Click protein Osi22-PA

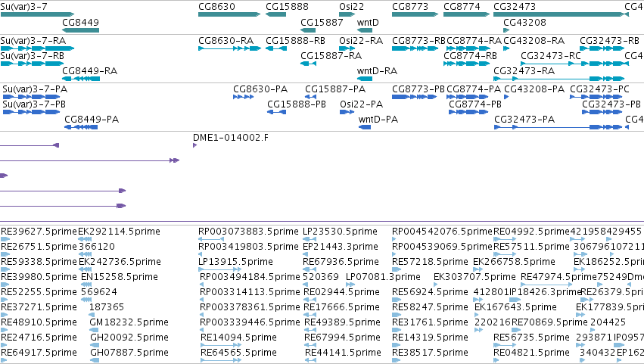coord(362,104)
